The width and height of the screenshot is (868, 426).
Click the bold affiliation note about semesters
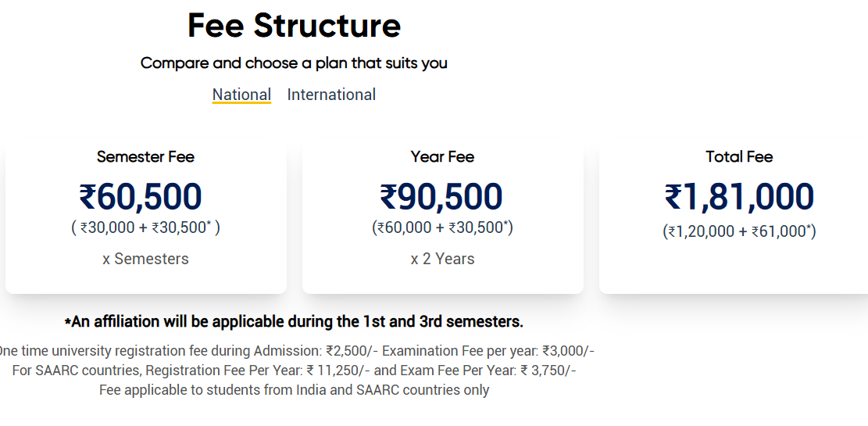(294, 321)
